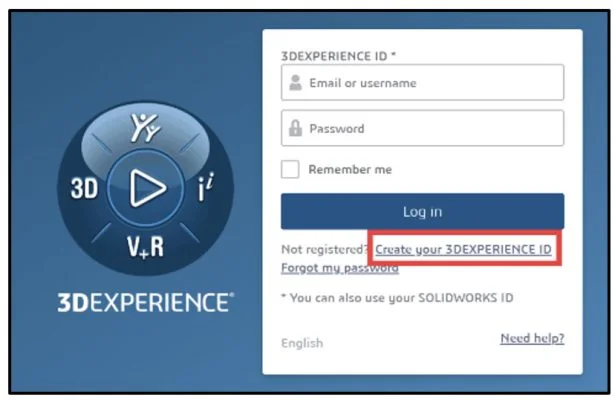The height and width of the screenshot is (400, 615).
Task: Select the 3D quadrant of the compass
Action: click(84, 188)
